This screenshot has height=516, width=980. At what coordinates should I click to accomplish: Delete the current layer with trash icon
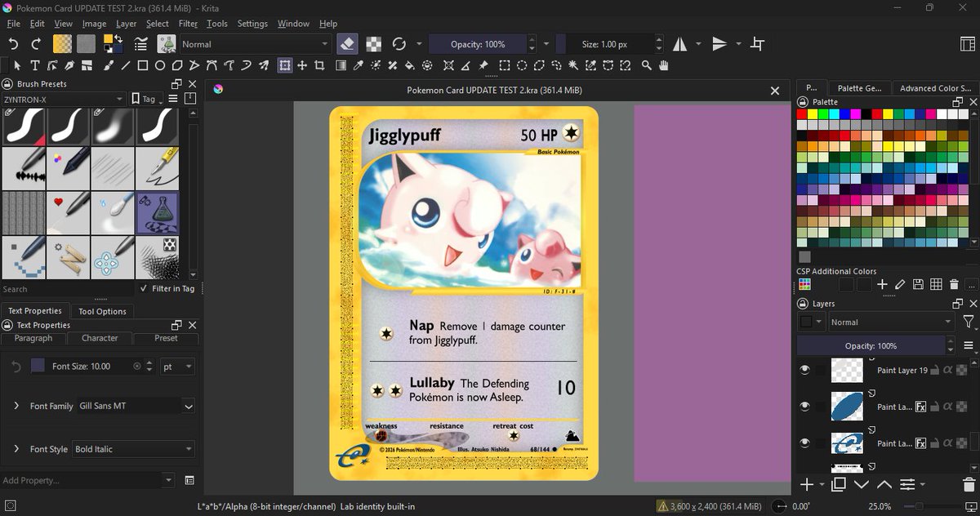pyautogui.click(x=968, y=484)
